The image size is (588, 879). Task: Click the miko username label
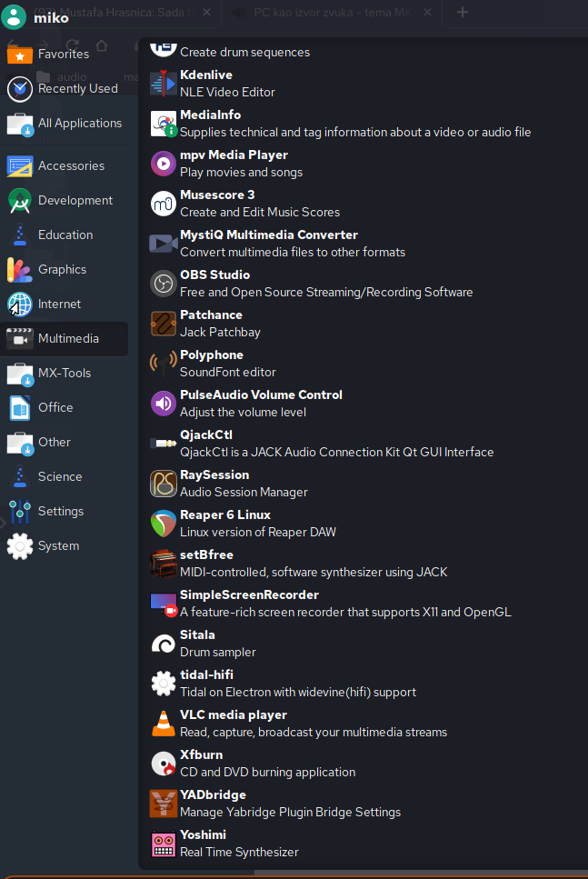51,18
